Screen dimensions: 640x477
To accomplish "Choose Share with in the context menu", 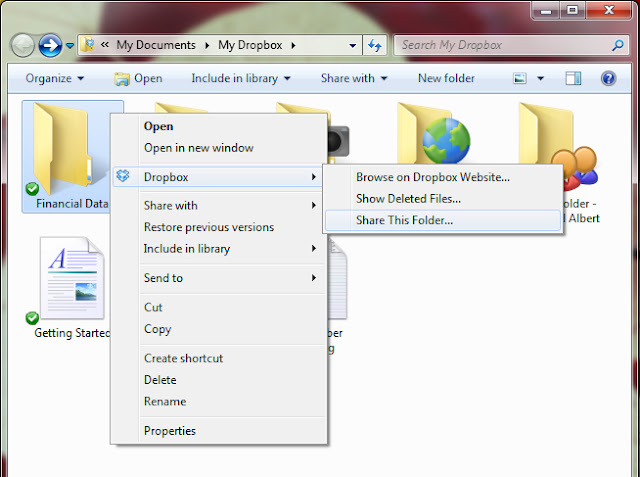I will point(220,205).
